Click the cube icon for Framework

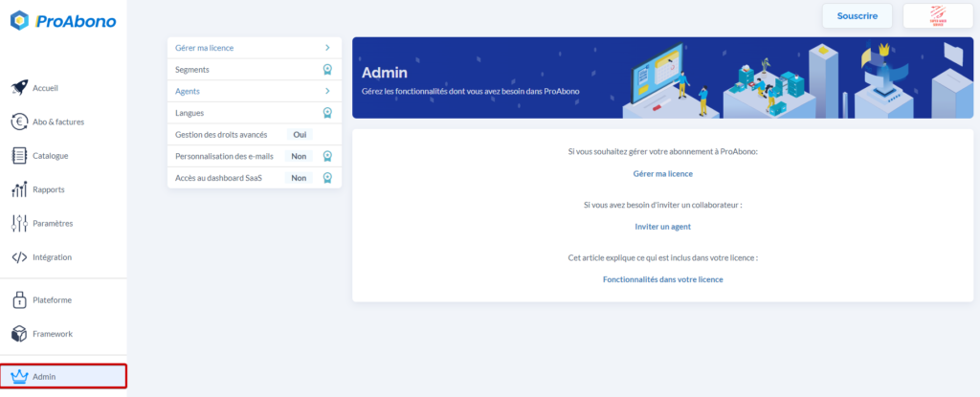[19, 334]
